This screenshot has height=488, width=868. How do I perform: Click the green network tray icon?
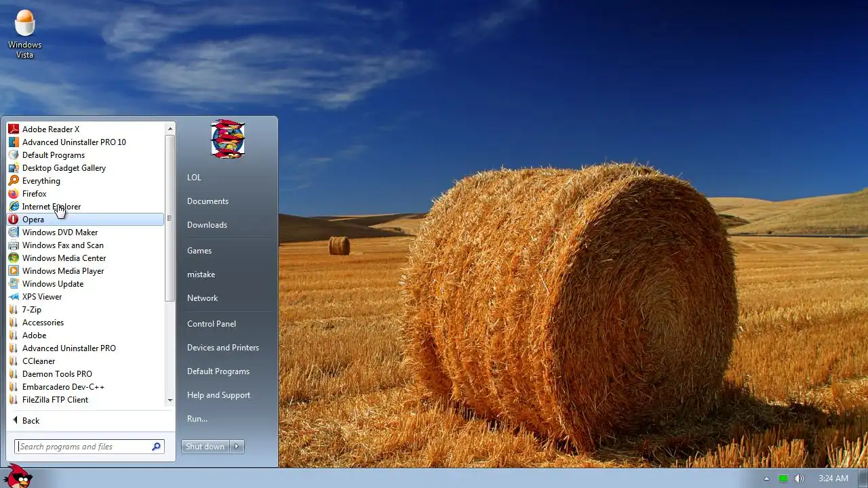pyautogui.click(x=783, y=479)
